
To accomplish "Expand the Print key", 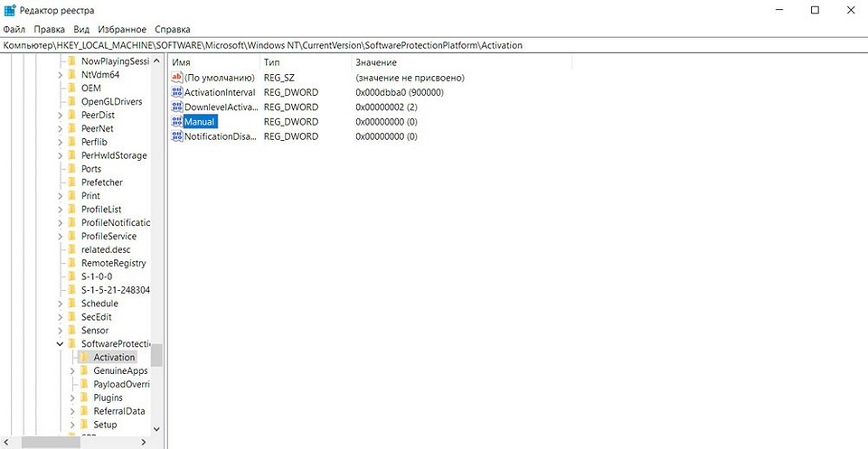I will point(60,196).
